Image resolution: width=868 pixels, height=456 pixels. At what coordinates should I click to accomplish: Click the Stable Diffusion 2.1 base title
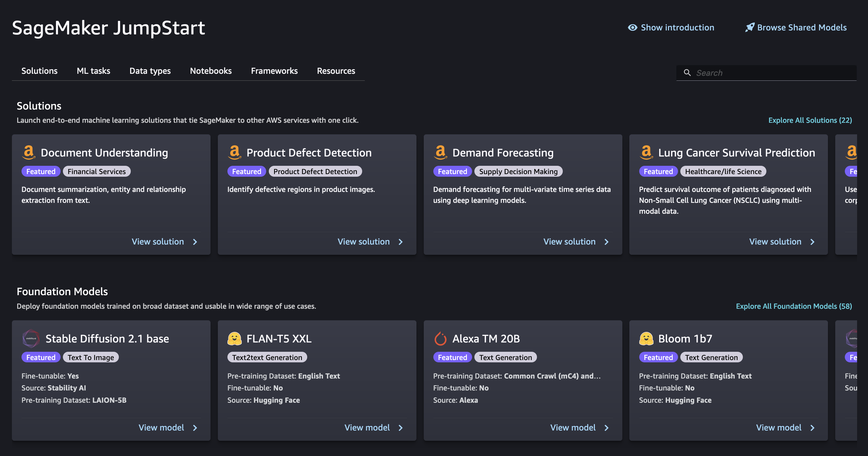(x=107, y=339)
